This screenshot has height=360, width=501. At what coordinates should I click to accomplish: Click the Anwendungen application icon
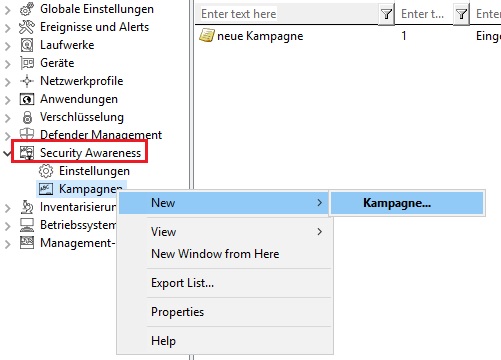click(27, 99)
